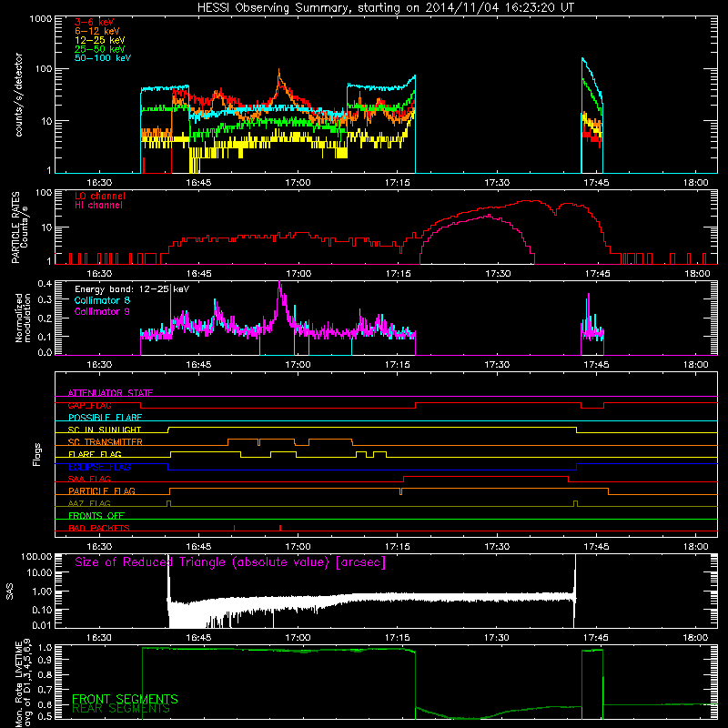The width and height of the screenshot is (728, 728).
Task: Select the green FRONTS OFF label
Action: click(x=96, y=515)
